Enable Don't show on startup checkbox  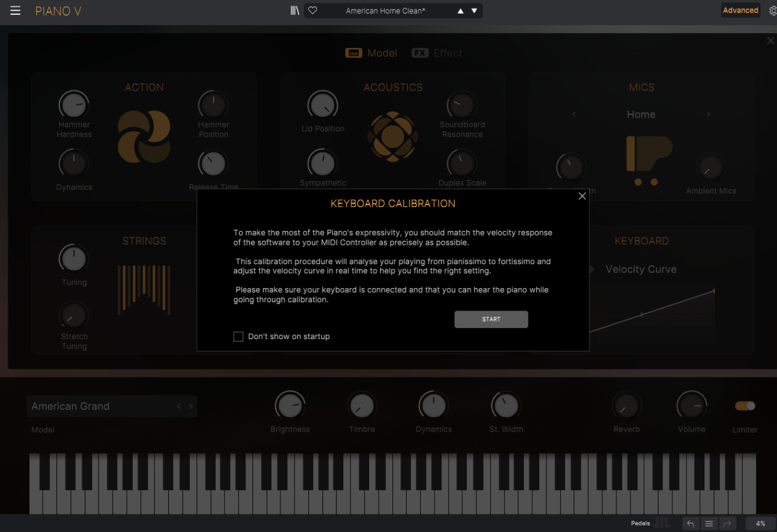tap(238, 337)
